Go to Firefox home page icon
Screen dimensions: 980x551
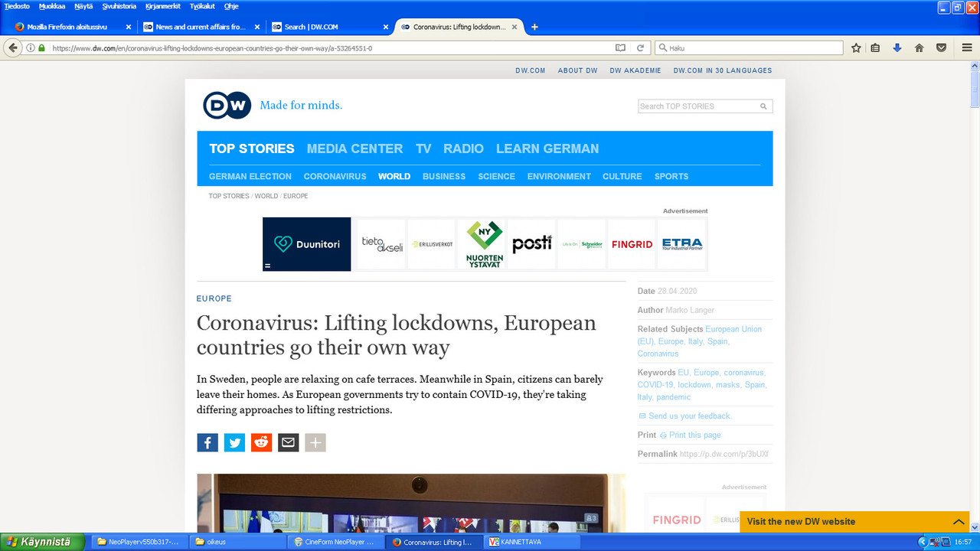point(920,47)
